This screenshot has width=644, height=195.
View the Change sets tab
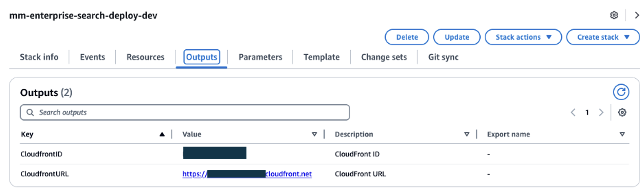[384, 57]
